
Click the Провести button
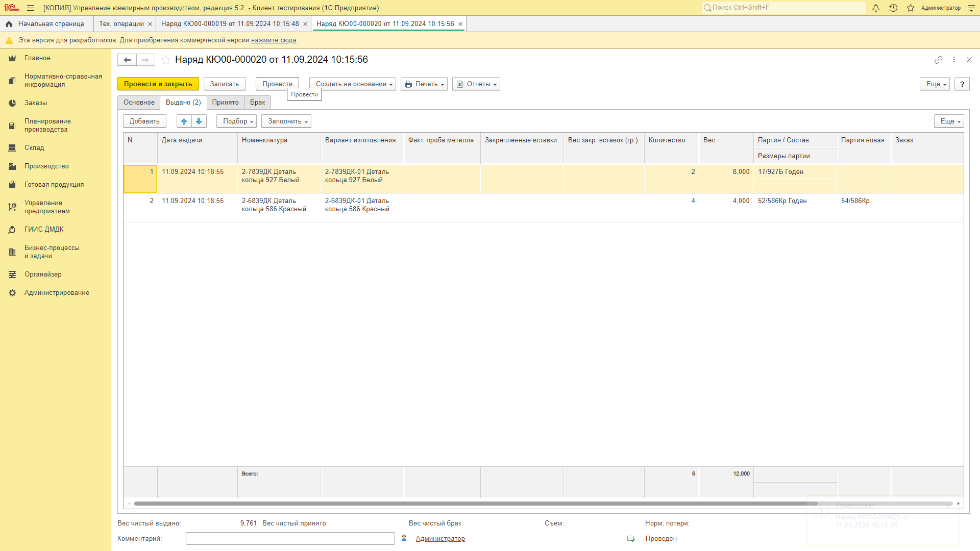point(277,84)
